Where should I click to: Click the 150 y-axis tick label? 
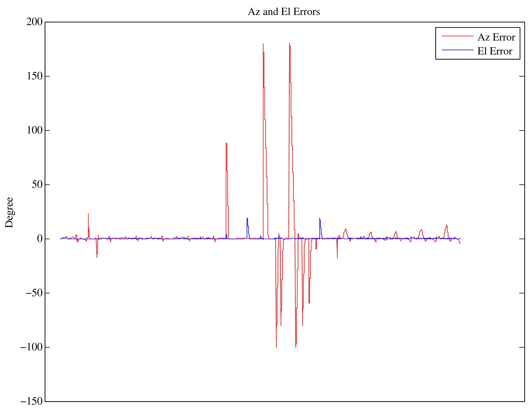click(x=34, y=76)
